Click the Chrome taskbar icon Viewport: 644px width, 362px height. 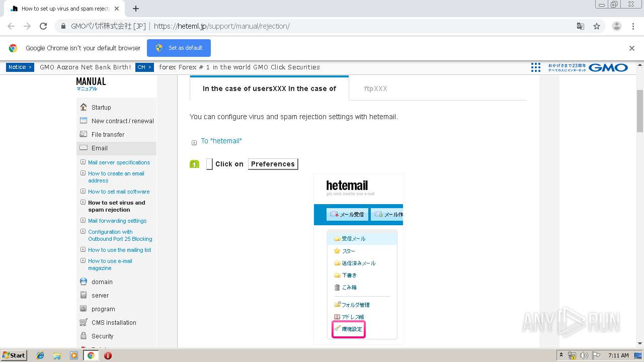click(x=91, y=355)
